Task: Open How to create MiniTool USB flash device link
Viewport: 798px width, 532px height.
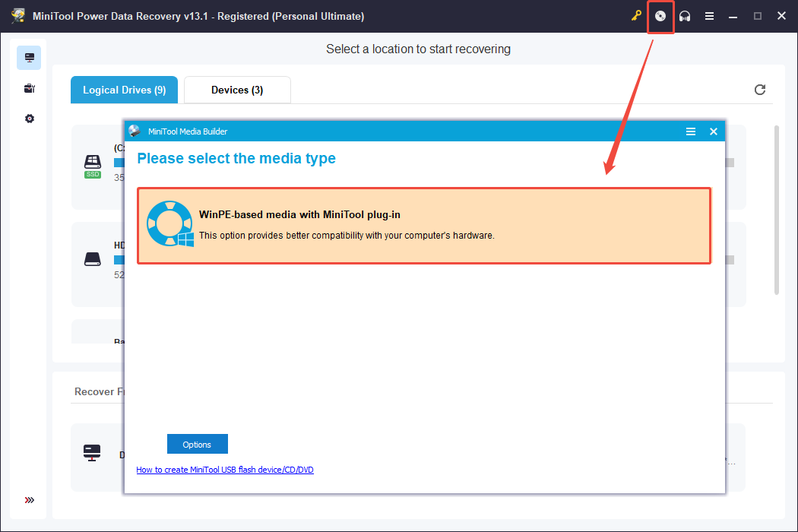Action: (x=225, y=470)
